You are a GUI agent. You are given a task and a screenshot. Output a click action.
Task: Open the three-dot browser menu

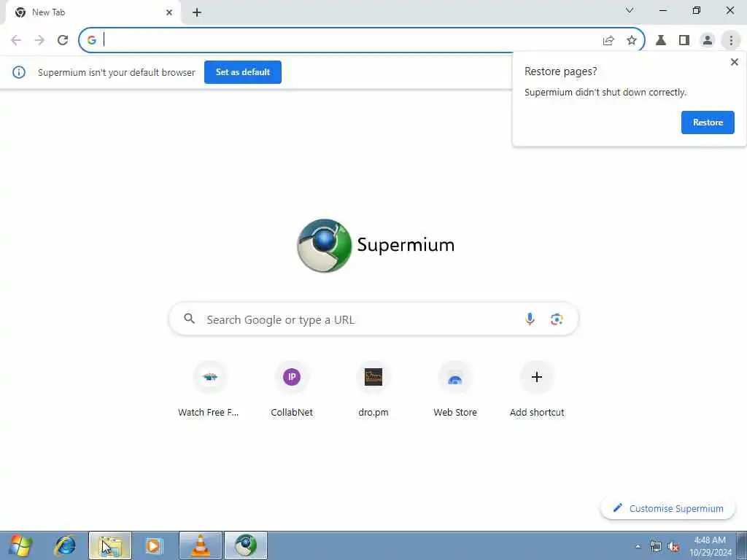pyautogui.click(x=731, y=41)
